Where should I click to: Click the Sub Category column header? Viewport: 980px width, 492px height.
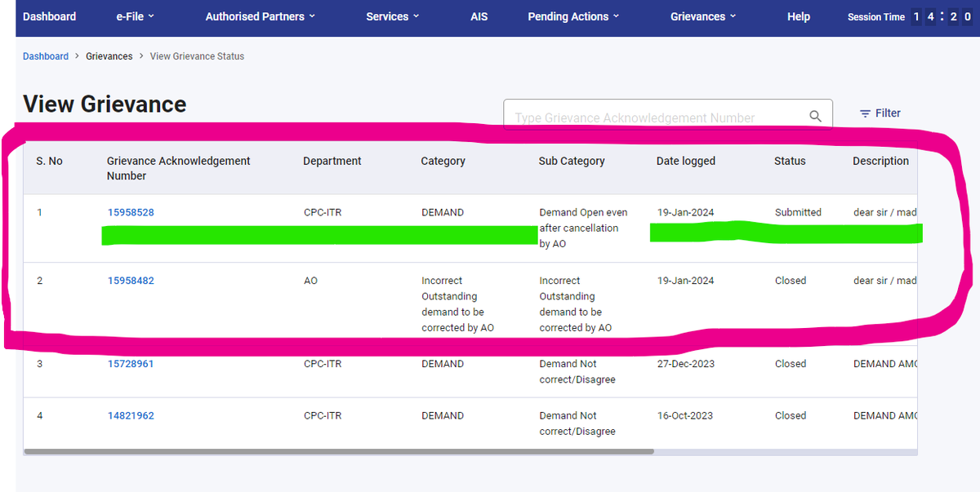(572, 161)
